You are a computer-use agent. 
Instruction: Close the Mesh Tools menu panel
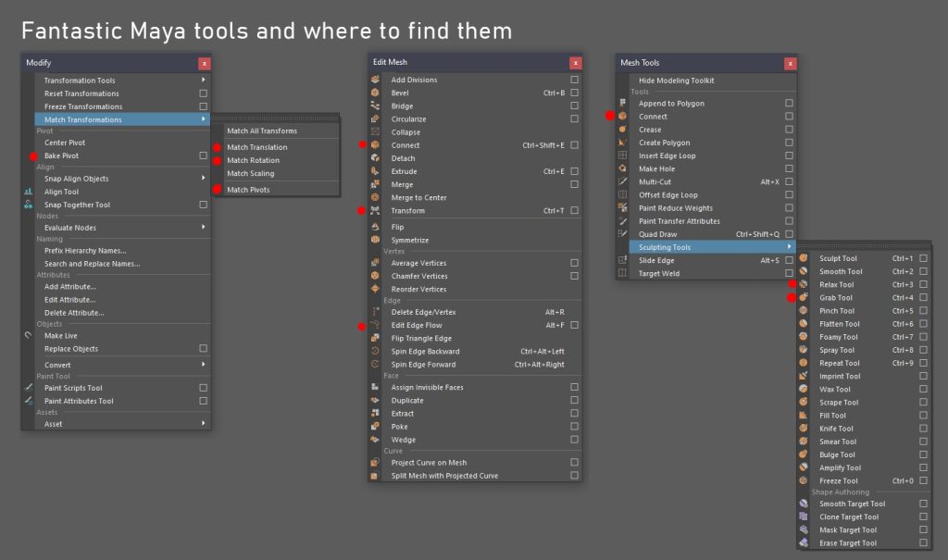tap(791, 64)
